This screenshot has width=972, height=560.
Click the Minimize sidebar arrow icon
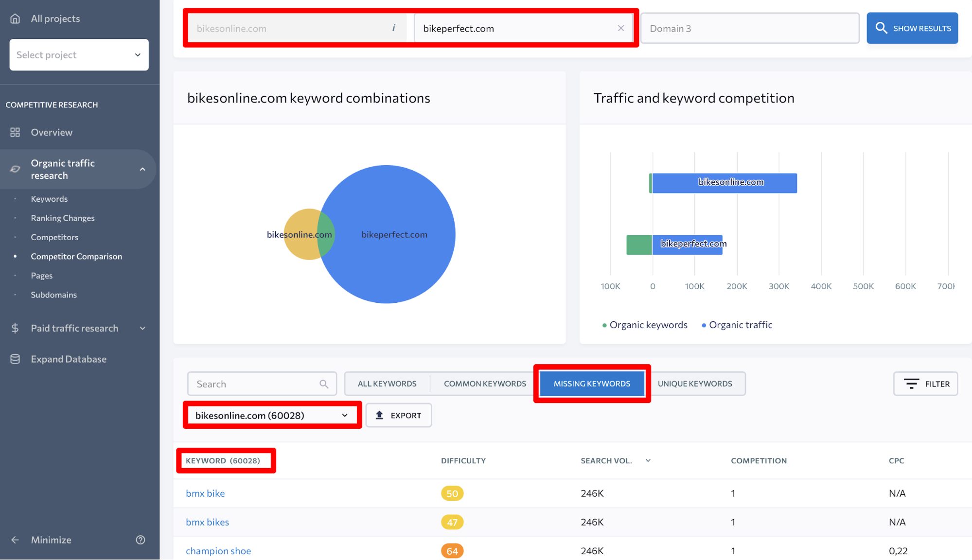click(15, 540)
